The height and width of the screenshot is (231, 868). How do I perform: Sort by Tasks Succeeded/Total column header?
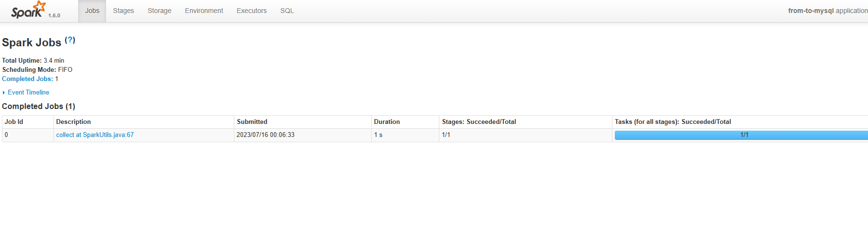pos(673,122)
